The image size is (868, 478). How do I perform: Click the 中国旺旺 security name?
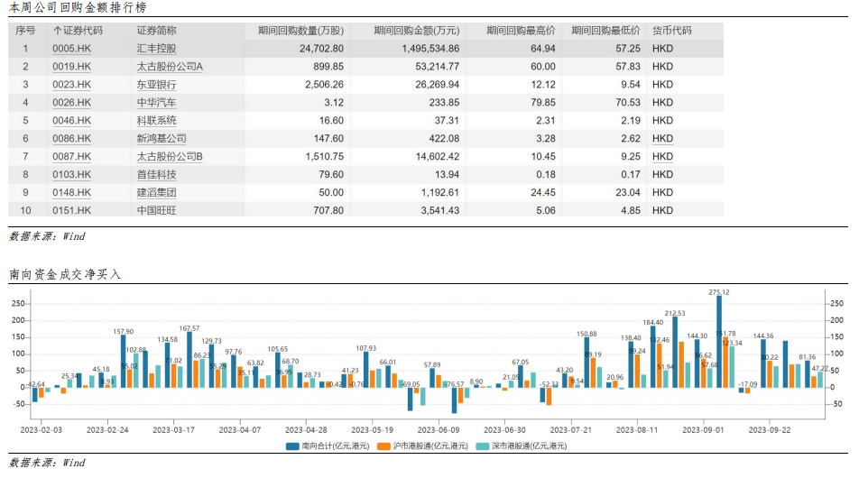coord(157,210)
